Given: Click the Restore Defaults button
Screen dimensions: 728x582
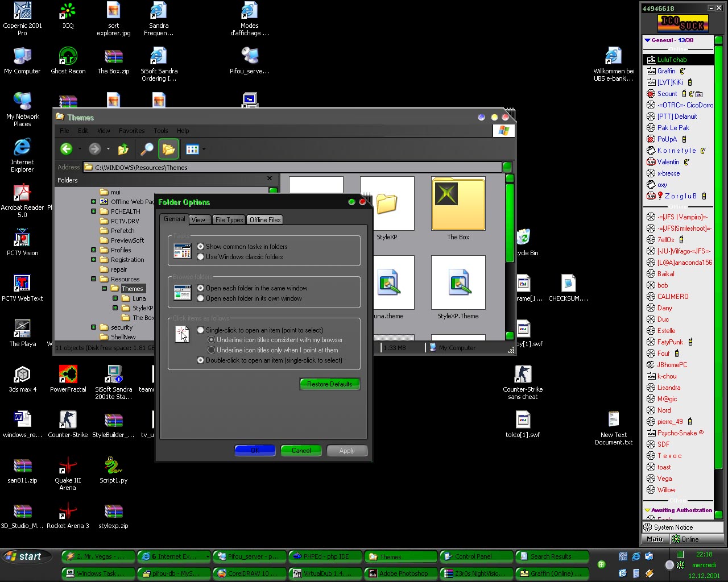Looking at the screenshot, I should click(330, 384).
